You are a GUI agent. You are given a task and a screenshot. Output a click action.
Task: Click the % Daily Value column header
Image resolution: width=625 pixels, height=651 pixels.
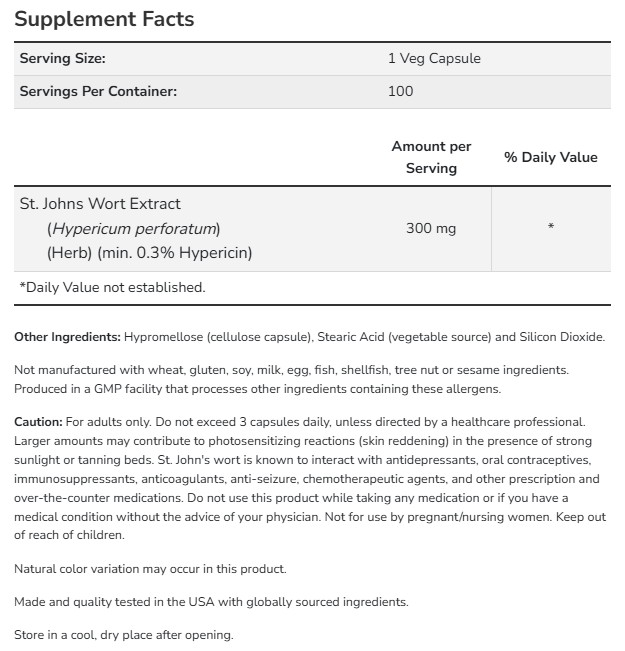tap(550, 157)
